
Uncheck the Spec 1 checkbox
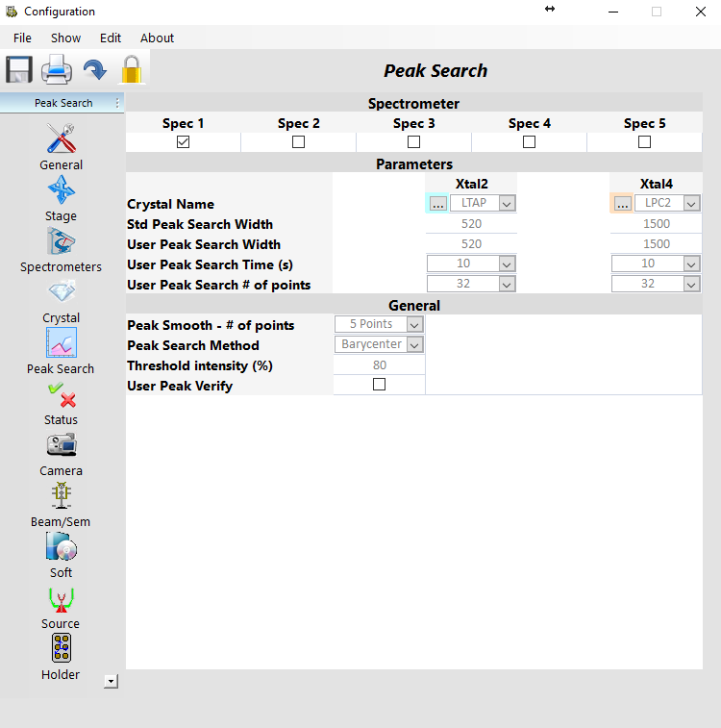click(x=184, y=142)
